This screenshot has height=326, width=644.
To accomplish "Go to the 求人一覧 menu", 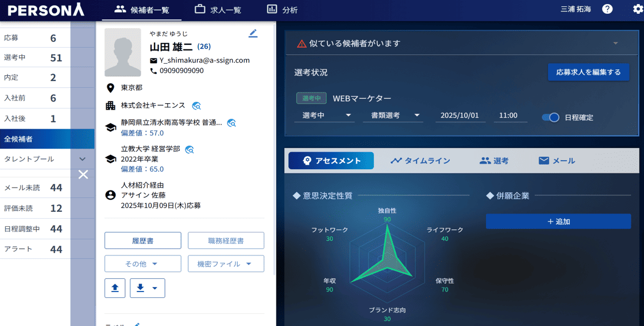I will 218,10.
